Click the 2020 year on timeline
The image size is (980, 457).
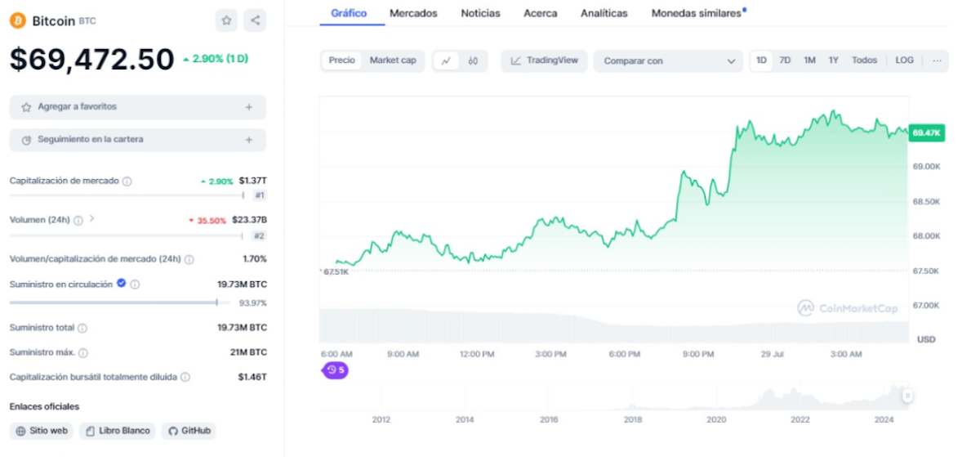716,419
